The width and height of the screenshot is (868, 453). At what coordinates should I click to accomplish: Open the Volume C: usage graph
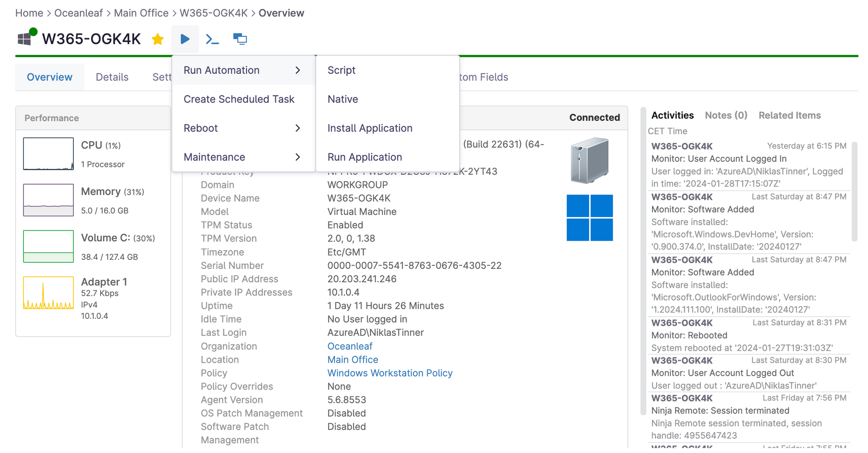pyautogui.click(x=48, y=246)
